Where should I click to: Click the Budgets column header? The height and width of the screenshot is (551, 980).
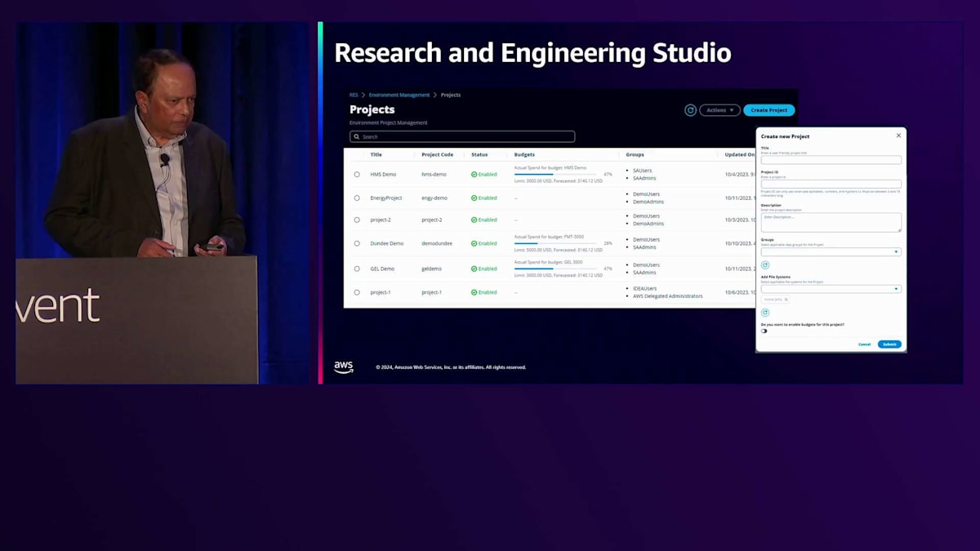[x=524, y=154]
